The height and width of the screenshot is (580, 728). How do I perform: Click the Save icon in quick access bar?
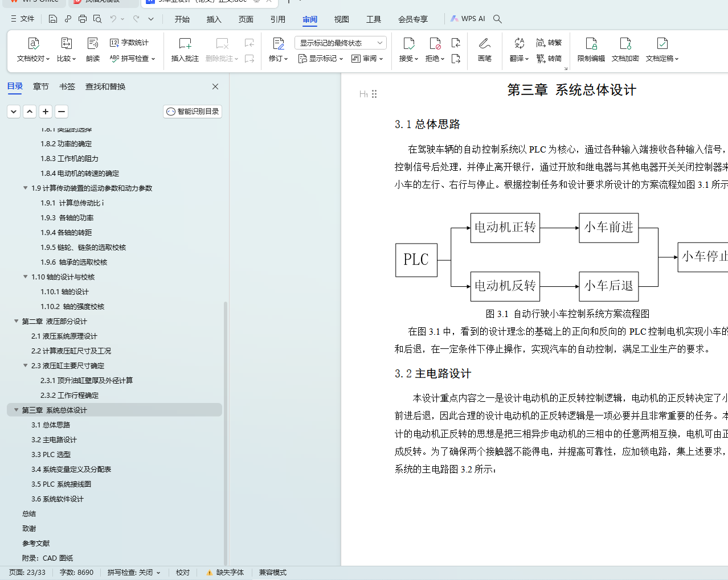(x=53, y=19)
